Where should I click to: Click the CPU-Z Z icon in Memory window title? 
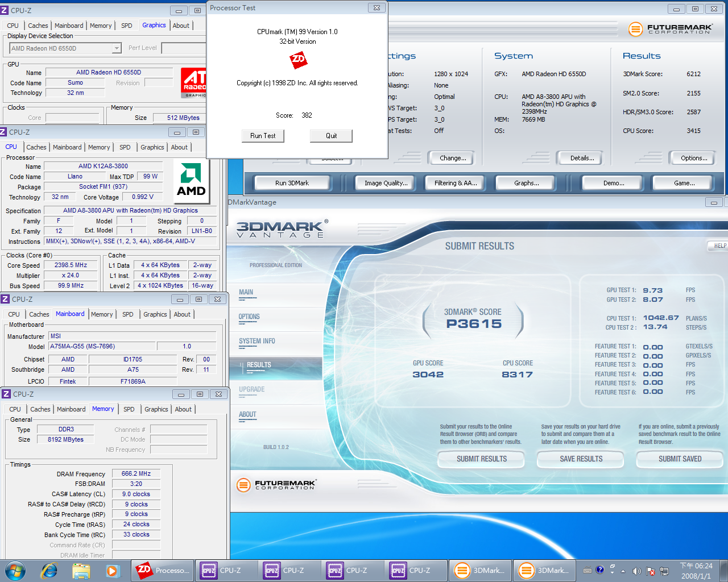tap(6, 394)
